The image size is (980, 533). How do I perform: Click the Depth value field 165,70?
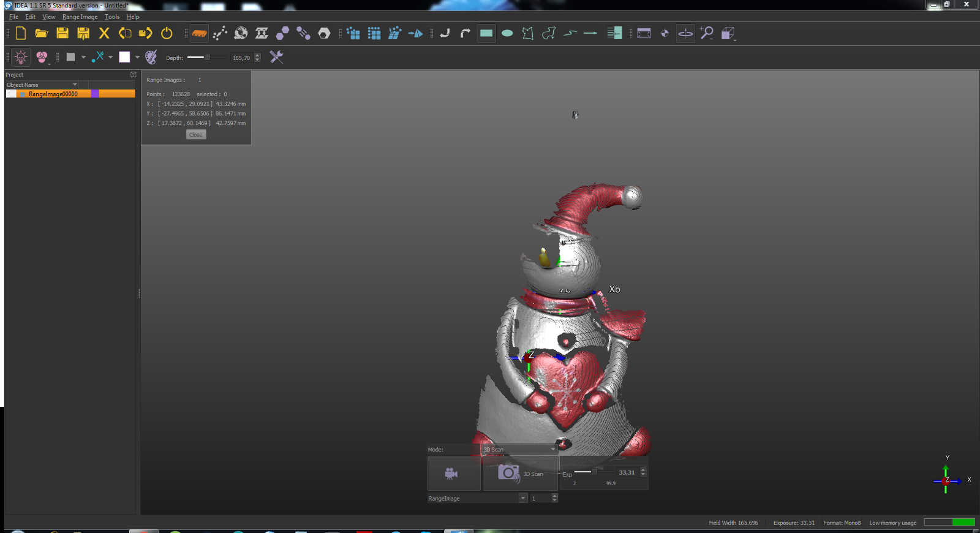pos(241,58)
